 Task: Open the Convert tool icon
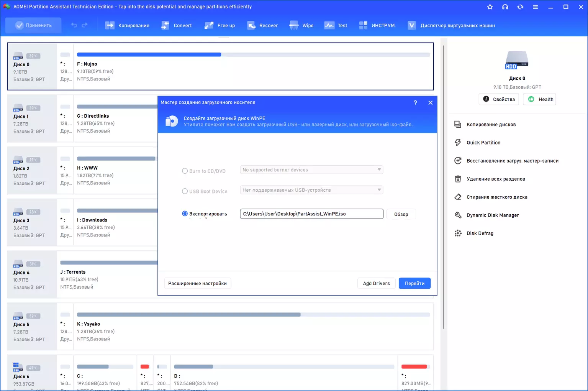pyautogui.click(x=165, y=25)
